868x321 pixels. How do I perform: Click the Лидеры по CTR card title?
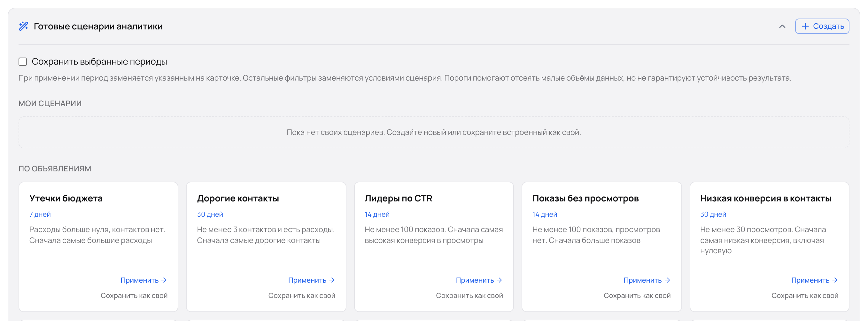[398, 198]
